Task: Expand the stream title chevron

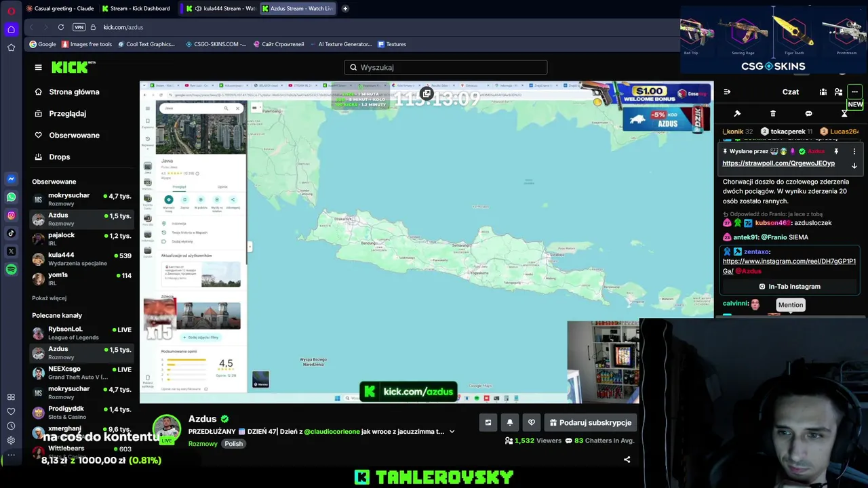Action: coord(452,432)
